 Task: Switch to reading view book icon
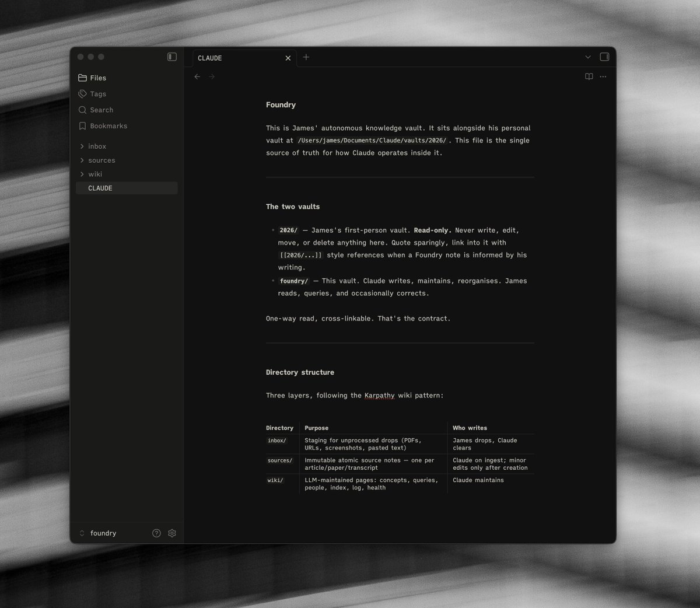(589, 76)
